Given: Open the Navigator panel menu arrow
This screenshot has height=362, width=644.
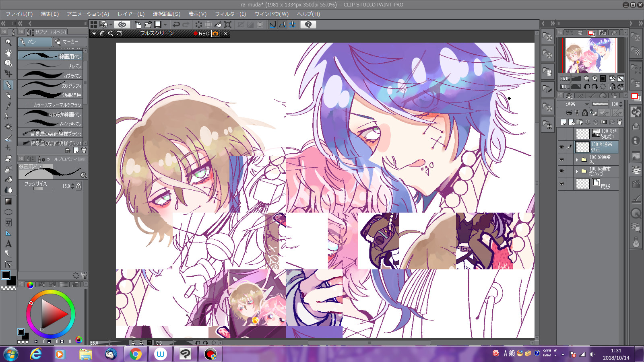Looking at the screenshot, I should (x=625, y=32).
